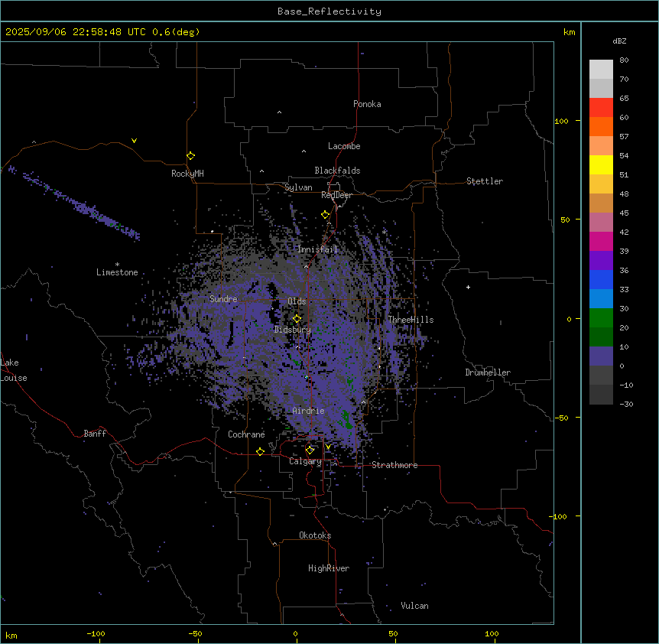Viewport: 659px width, 644px height.
Task: Click the Ponoka city label
Action: [x=367, y=104]
